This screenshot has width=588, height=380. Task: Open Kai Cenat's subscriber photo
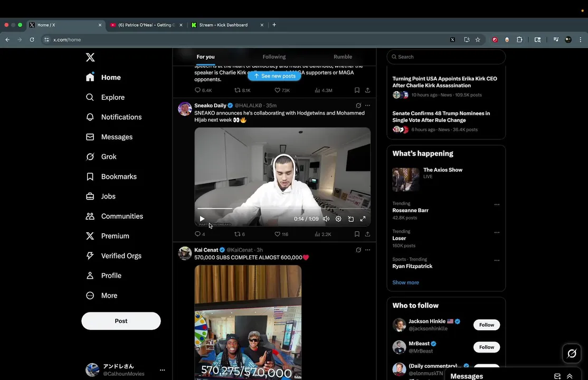[x=248, y=322]
